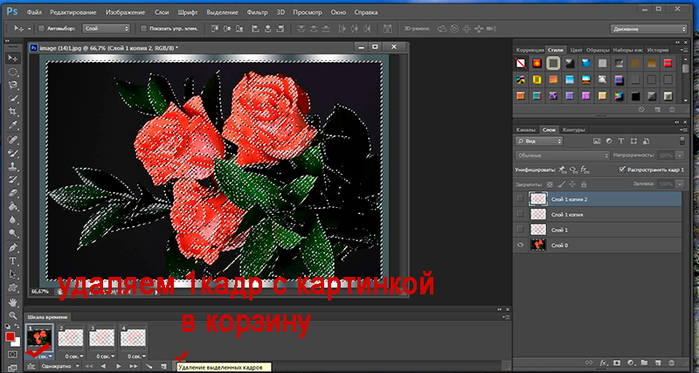Select frame 2 thumbnail in timeline
The height and width of the screenshot is (373, 699).
[71, 338]
